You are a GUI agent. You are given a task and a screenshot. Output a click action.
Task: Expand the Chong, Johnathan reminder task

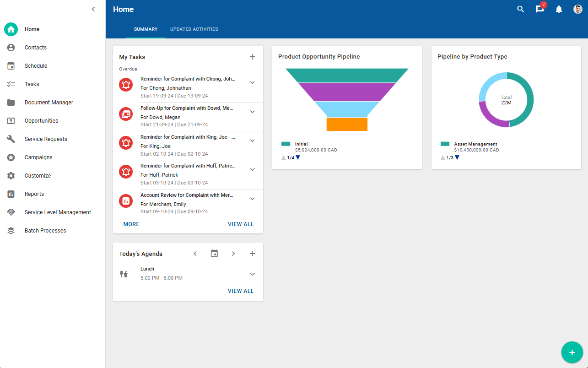(x=252, y=82)
